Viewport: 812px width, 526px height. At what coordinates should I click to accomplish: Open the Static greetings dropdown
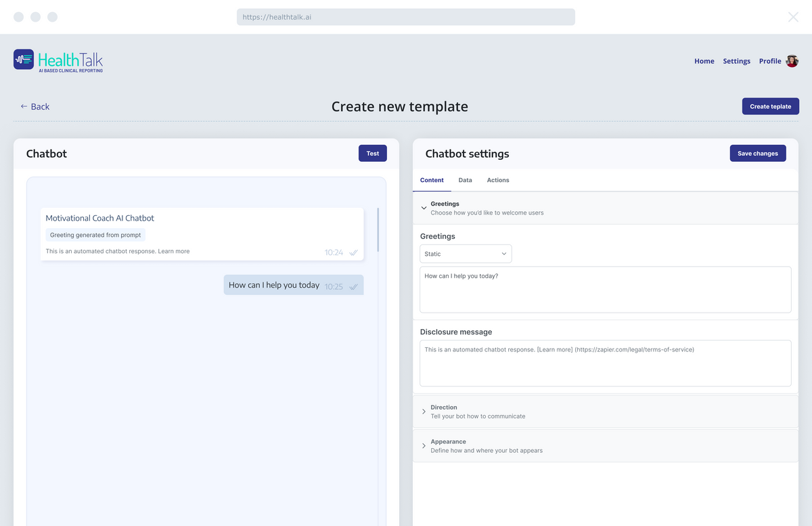pyautogui.click(x=466, y=254)
